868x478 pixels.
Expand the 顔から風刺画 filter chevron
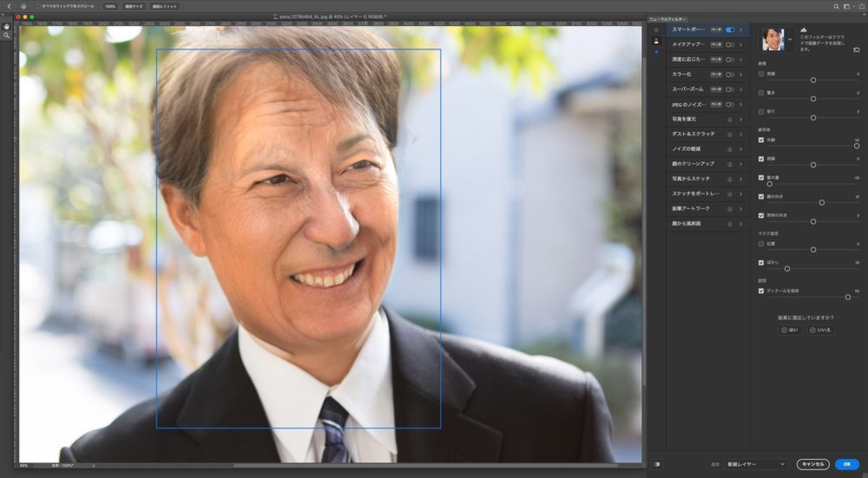(740, 224)
